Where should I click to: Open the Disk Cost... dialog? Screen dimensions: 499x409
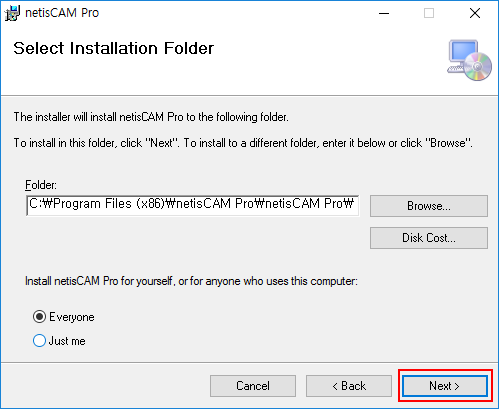click(429, 238)
